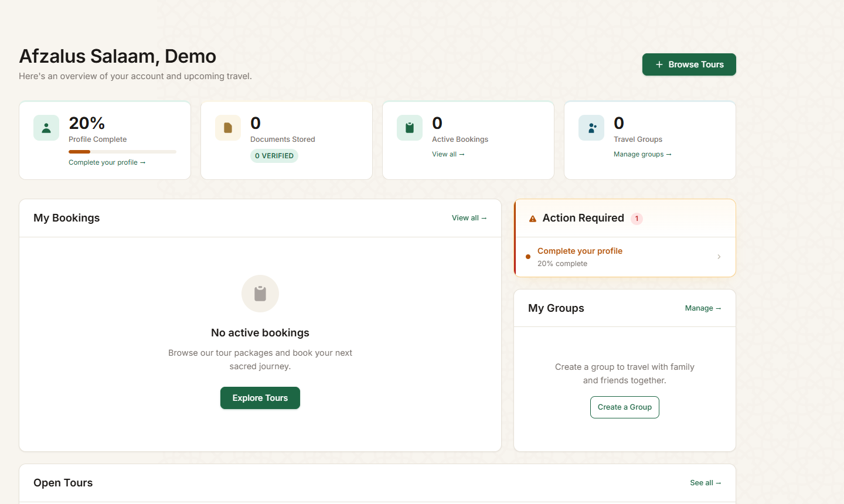Click the orange dot beside Complete your profile
This screenshot has height=504, width=844.
528,257
